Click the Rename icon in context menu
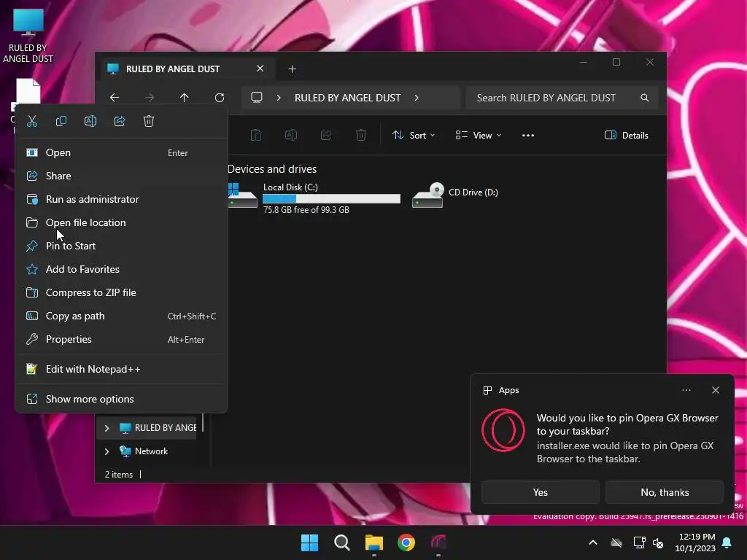747x560 pixels. pyautogui.click(x=90, y=121)
